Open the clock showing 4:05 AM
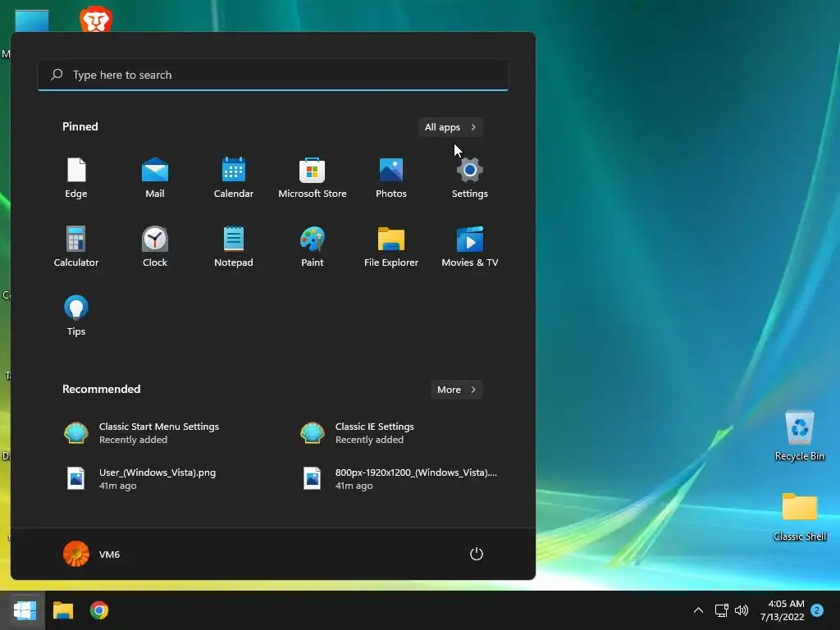Viewport: 840px width, 630px height. (x=782, y=609)
